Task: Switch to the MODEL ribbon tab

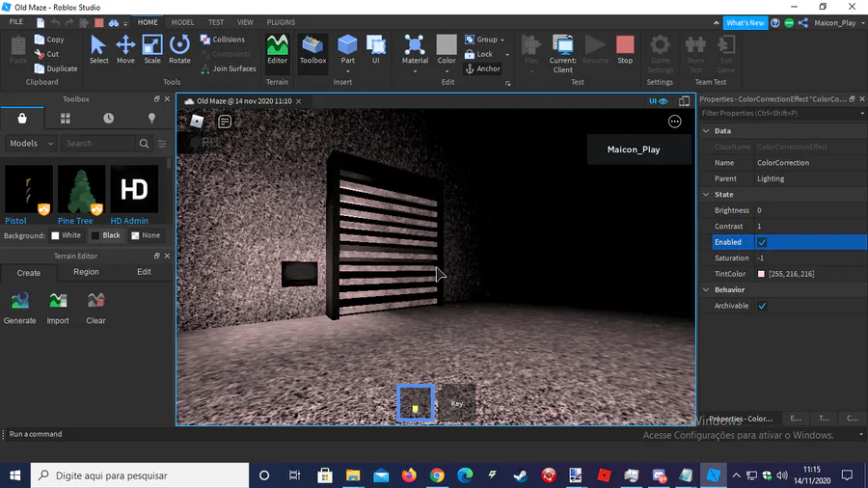Action: (x=182, y=22)
